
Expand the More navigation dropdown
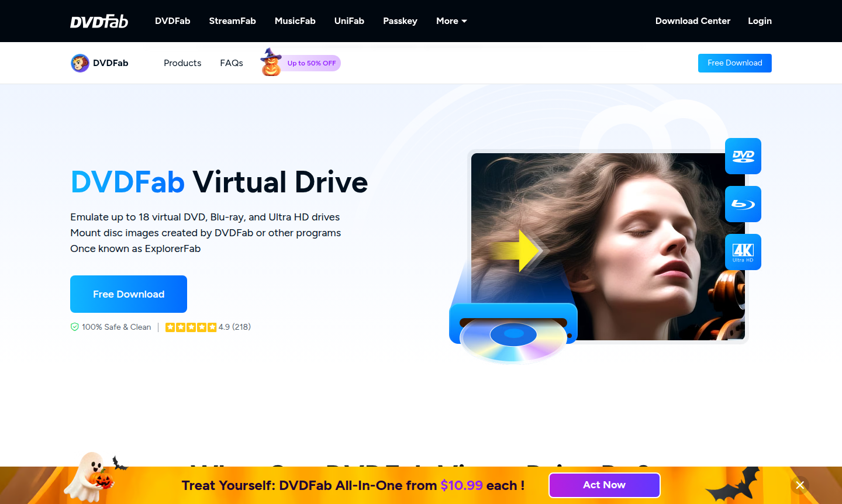(451, 21)
